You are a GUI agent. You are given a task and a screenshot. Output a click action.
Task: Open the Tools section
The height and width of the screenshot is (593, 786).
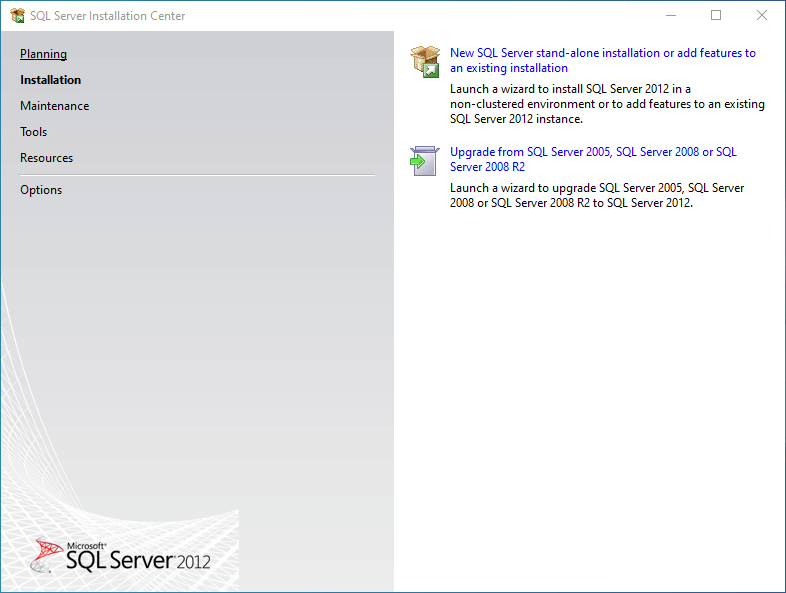pos(34,132)
